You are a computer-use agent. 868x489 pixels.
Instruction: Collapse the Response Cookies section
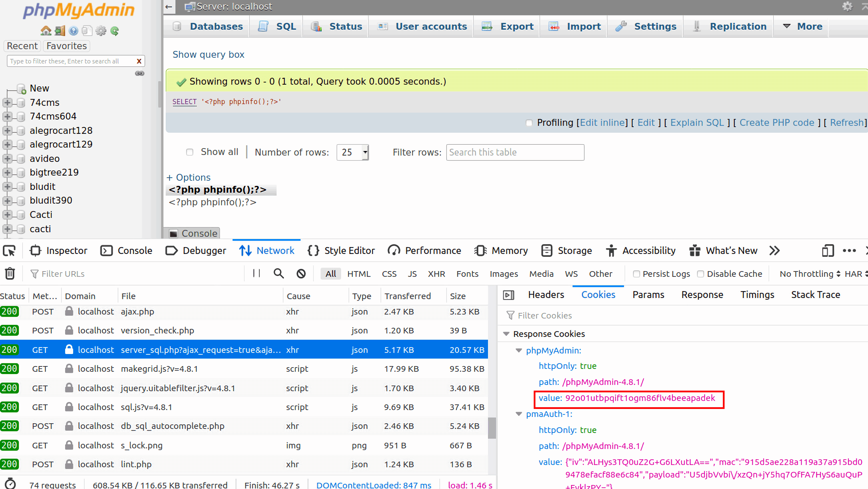click(506, 334)
